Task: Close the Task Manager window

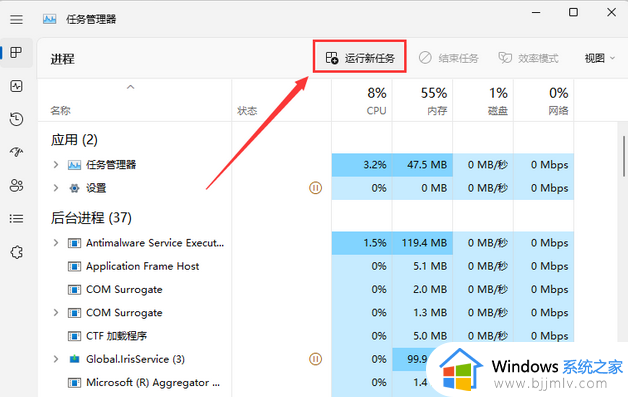Action: (611, 12)
